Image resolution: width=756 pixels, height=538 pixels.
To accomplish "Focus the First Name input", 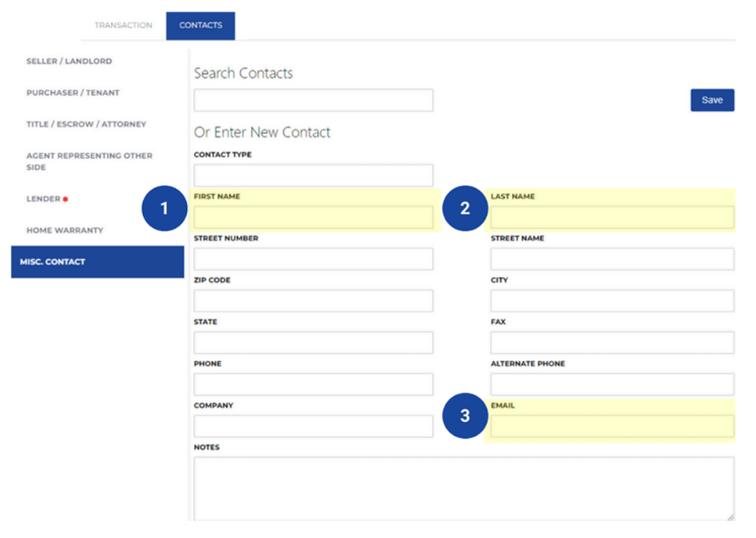I will point(313,217).
